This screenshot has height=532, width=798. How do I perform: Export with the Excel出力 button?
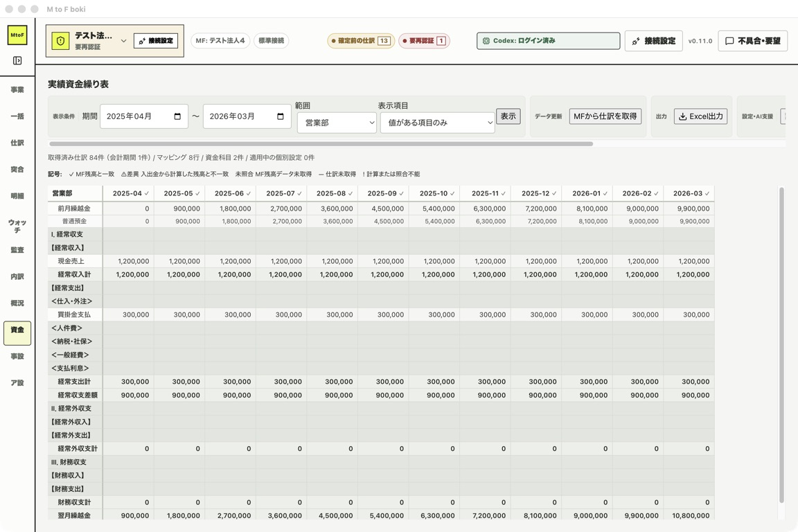701,116
